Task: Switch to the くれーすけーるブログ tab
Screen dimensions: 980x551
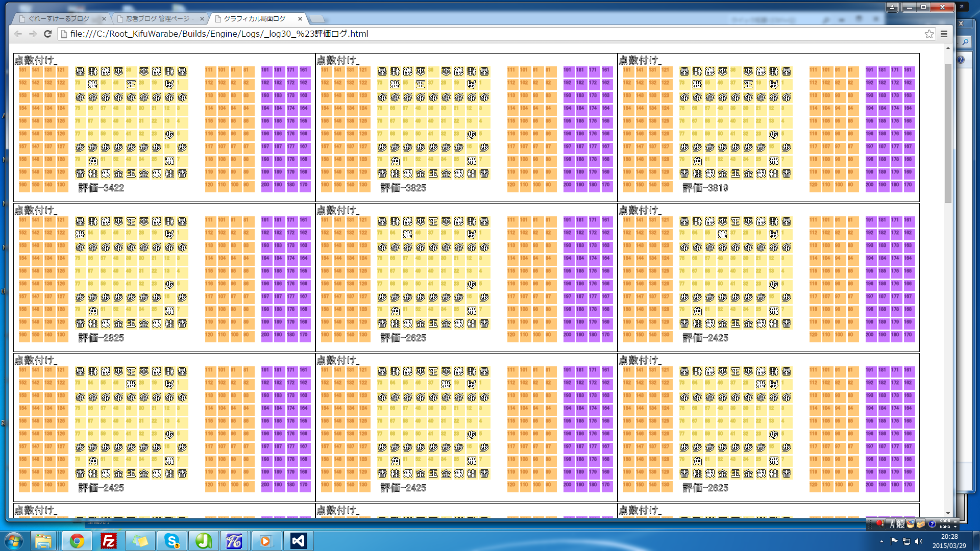Action: point(59,19)
